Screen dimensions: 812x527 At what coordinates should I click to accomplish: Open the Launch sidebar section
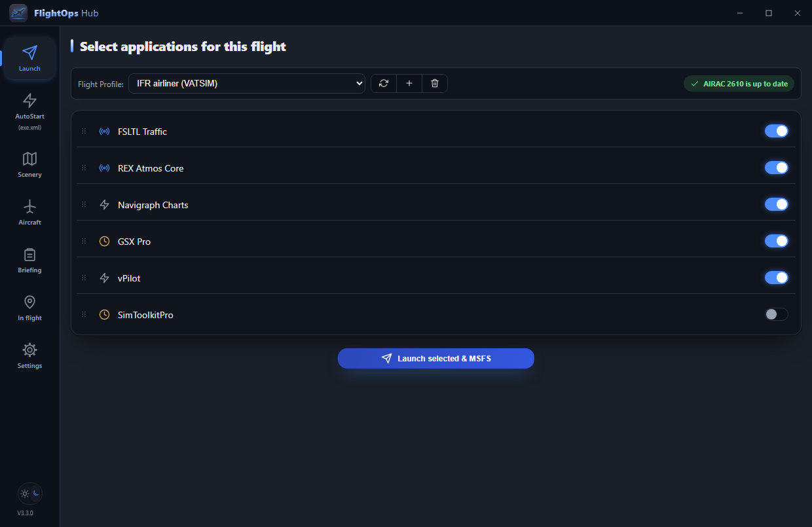pos(29,58)
